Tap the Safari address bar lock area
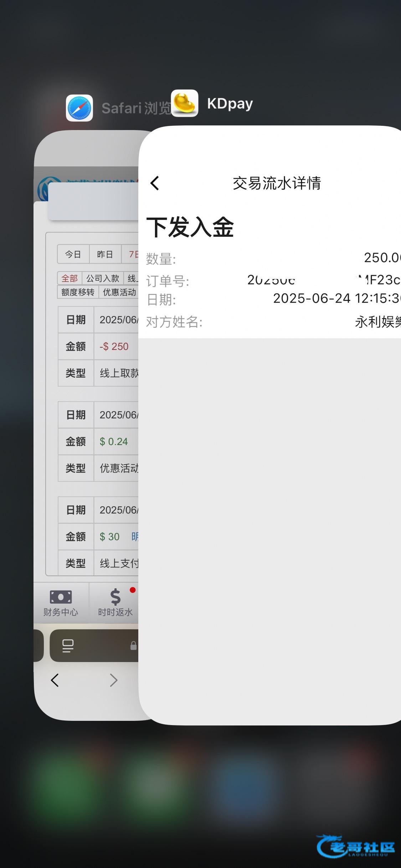 tap(133, 646)
